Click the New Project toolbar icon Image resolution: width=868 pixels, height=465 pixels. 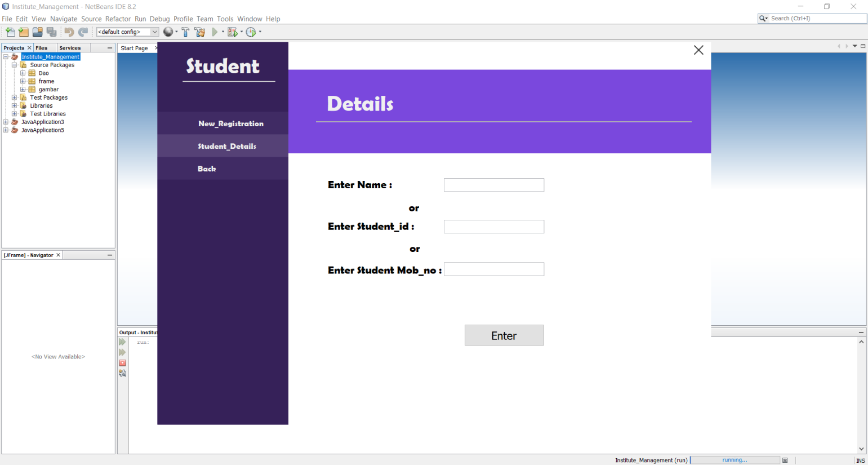coord(23,32)
